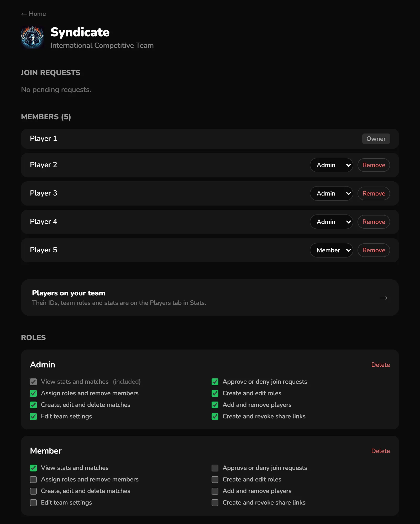The height and width of the screenshot is (524, 420).
Task: Uncheck Admin's Edit team settings
Action: (33, 417)
